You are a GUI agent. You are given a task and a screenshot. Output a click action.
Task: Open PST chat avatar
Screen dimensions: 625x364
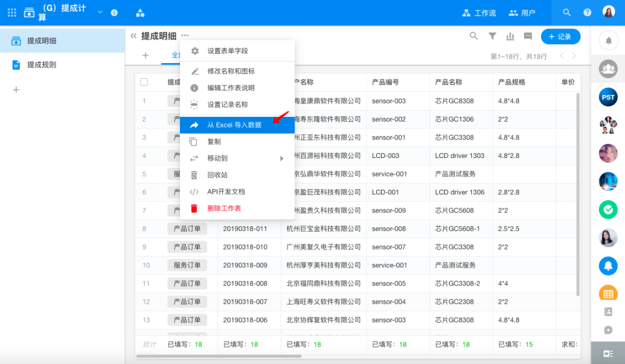click(608, 97)
